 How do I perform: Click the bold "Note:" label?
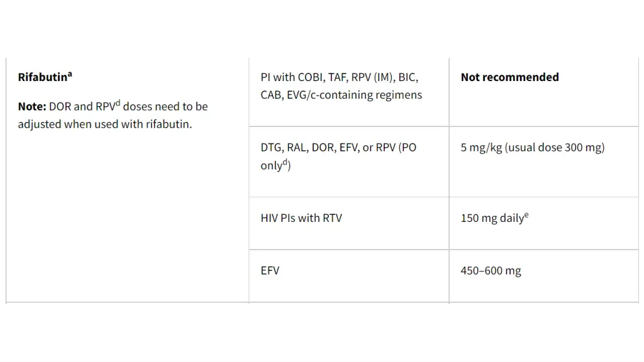32,107
